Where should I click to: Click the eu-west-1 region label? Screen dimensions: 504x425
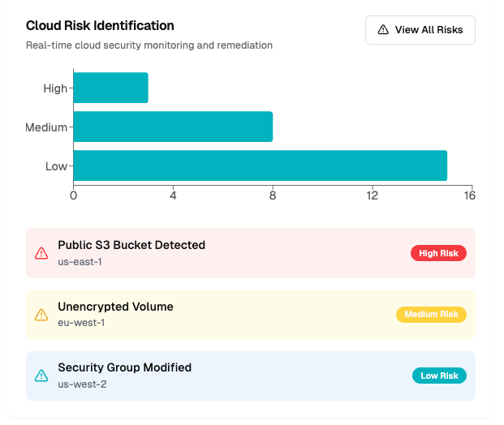click(x=81, y=323)
